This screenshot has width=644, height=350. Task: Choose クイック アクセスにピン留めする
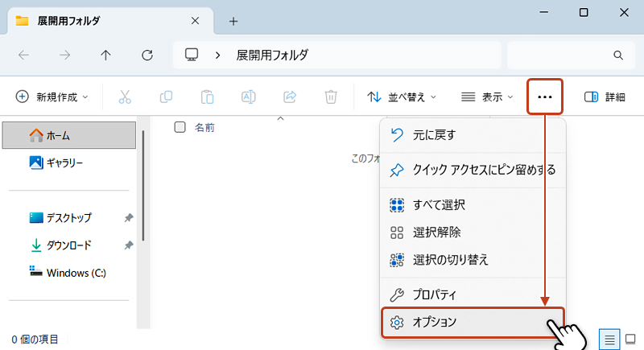[x=473, y=170]
